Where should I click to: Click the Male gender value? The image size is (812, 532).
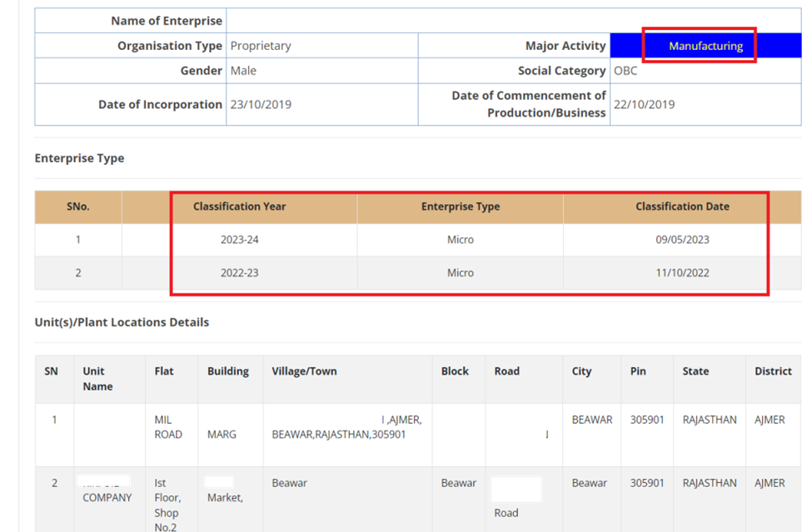[243, 71]
